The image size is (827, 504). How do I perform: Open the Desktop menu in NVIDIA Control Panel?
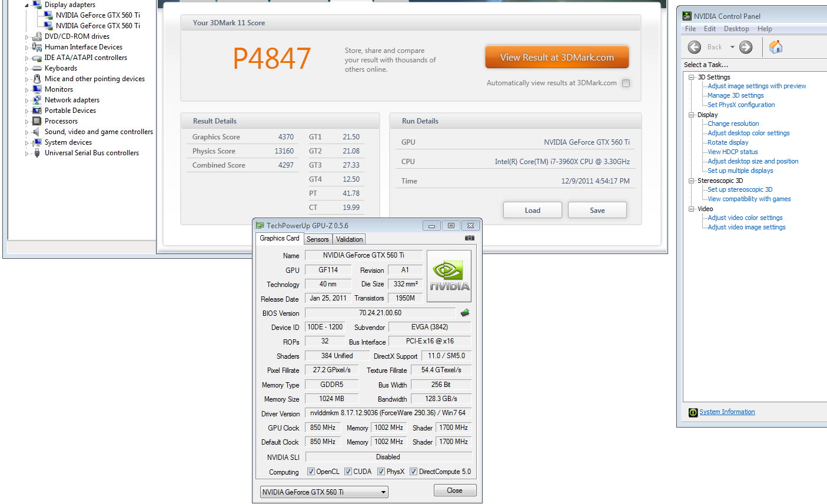coord(736,29)
